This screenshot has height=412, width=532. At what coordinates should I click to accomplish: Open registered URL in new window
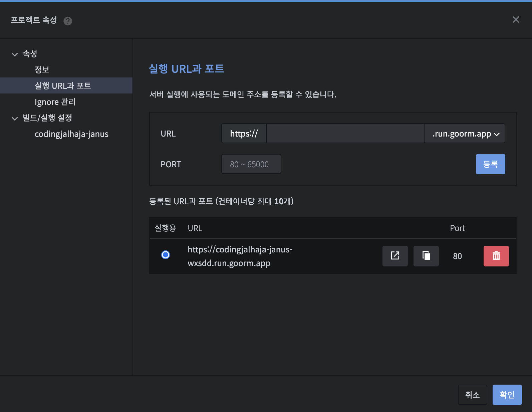coord(395,256)
